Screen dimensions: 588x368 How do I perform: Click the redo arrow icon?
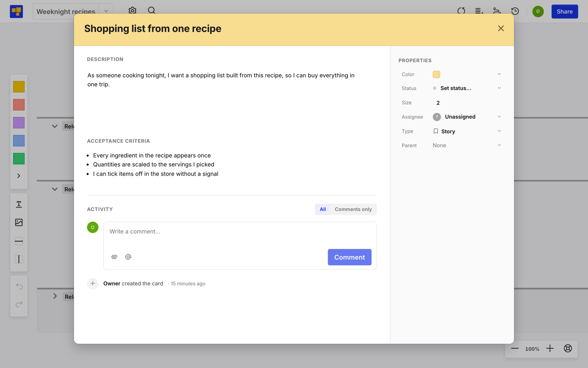pyautogui.click(x=19, y=304)
